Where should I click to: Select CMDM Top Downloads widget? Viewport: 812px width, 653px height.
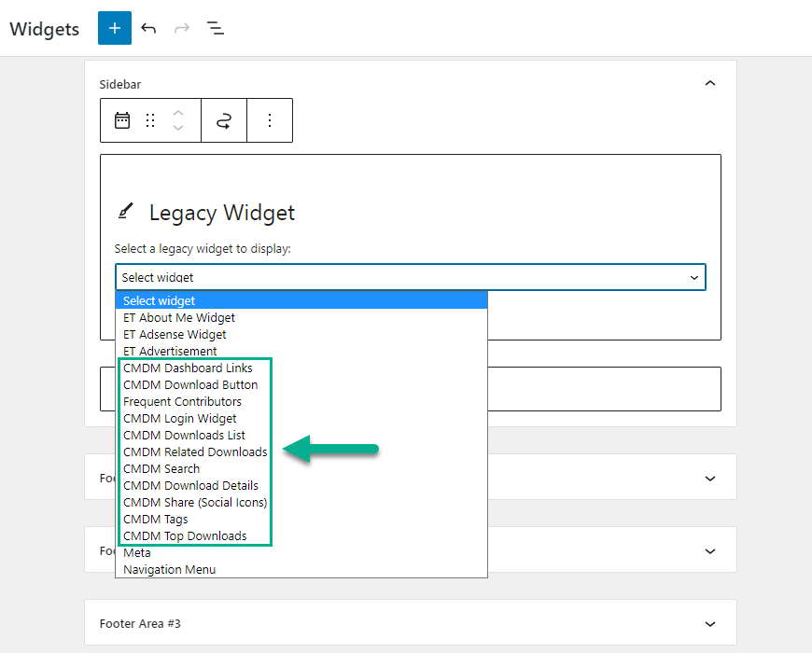[x=301, y=536]
